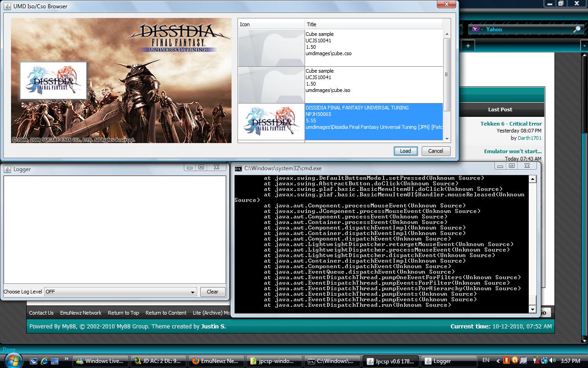Image resolution: width=588 pixels, height=368 pixels.
Task: Expand hidden quick launch items chevron
Action: tap(66, 359)
